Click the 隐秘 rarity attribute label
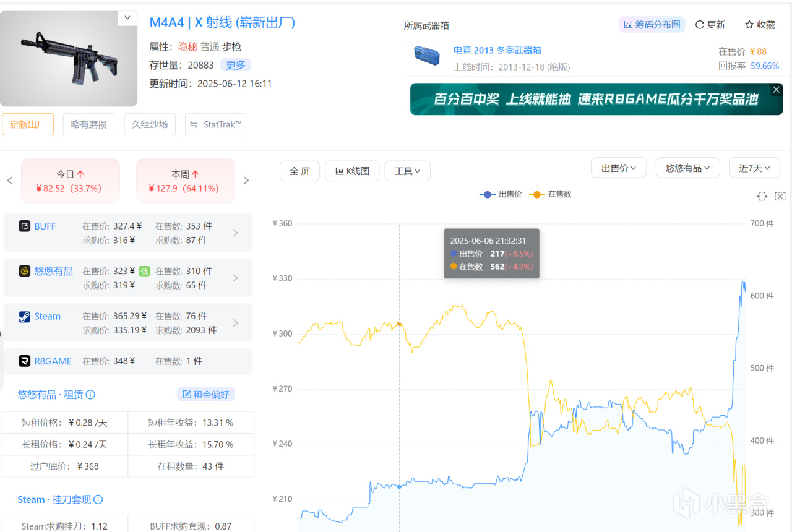This screenshot has width=792, height=532. pos(187,47)
